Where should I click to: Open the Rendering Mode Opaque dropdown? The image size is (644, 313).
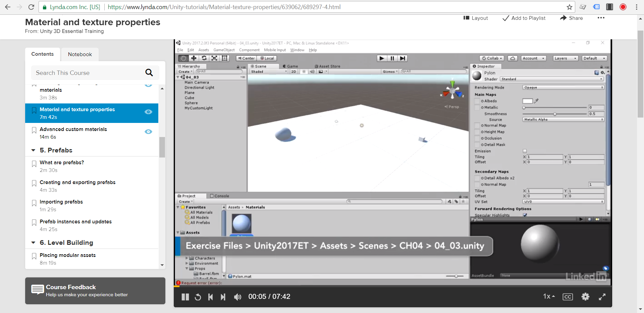pyautogui.click(x=563, y=87)
